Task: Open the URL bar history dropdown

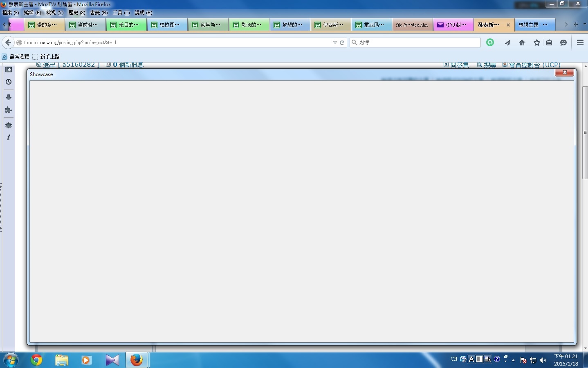Action: (x=335, y=43)
